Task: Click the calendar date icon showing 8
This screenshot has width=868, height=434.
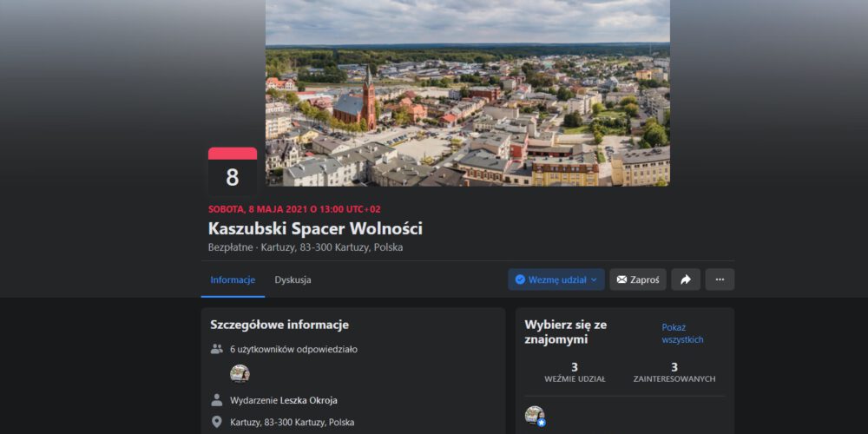Action: (233, 172)
